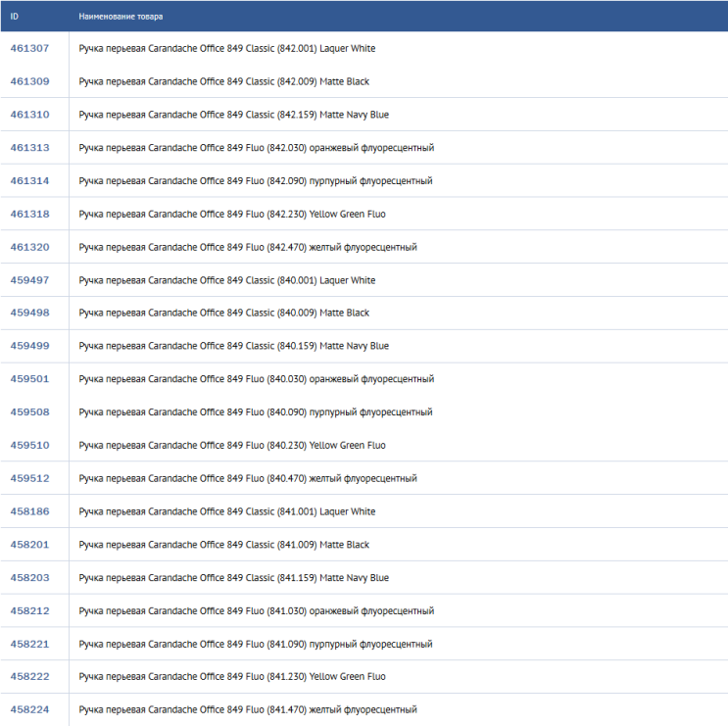Open product ID link 461310

point(29,115)
